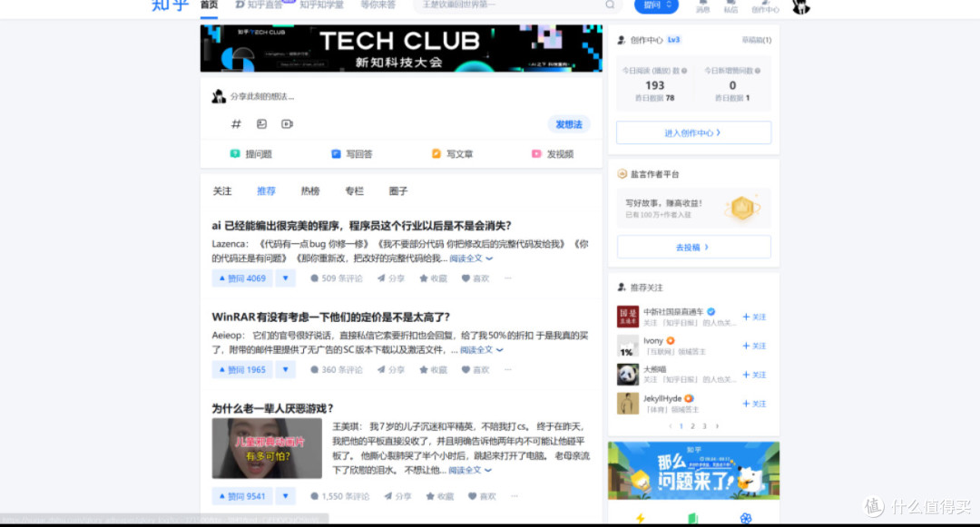The width and height of the screenshot is (980, 527).
Task: Open the 360 条评论 comments
Action: (x=337, y=370)
